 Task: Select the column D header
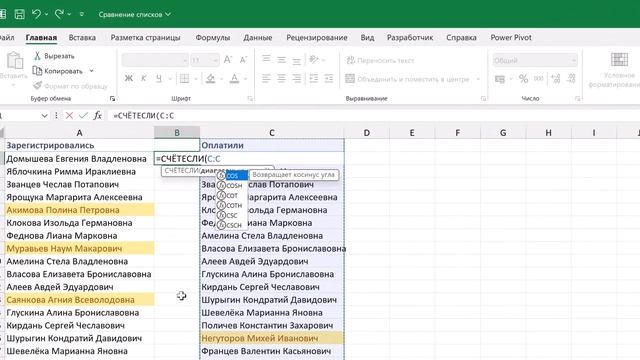[367, 133]
